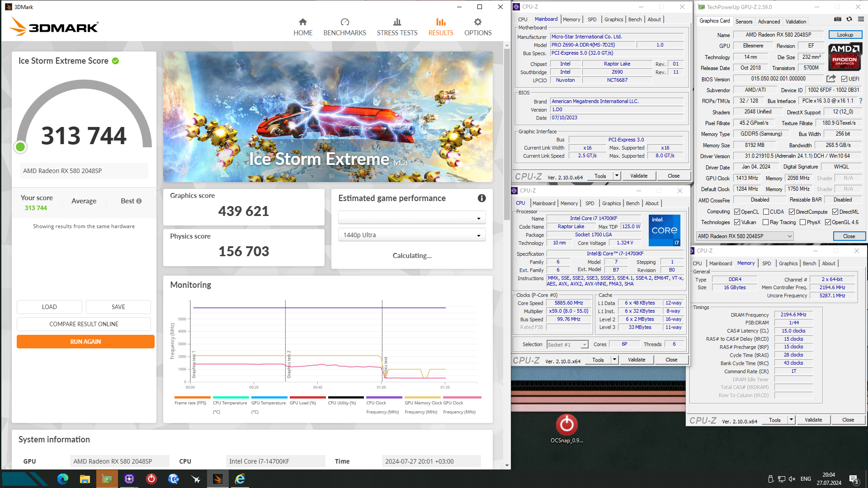Click the GPU-Z BIOS export share icon
868x488 pixels.
(831, 79)
